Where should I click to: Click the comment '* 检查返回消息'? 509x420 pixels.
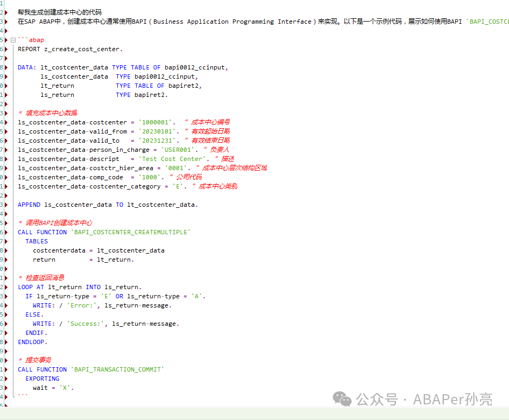pyautogui.click(x=41, y=278)
